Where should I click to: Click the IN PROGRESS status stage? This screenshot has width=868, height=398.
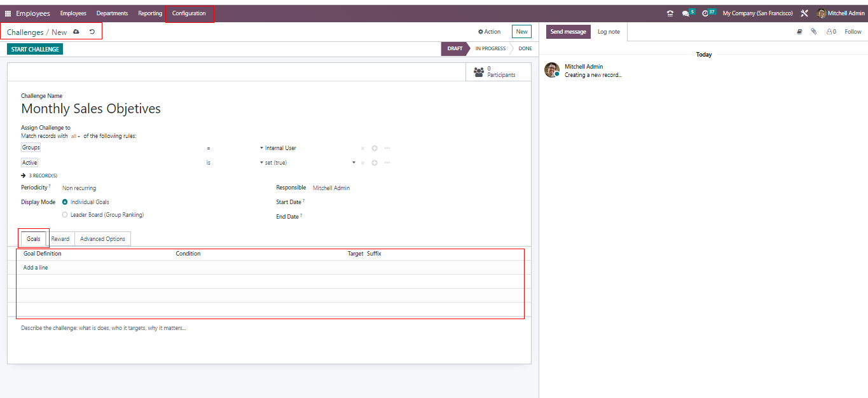pyautogui.click(x=490, y=48)
